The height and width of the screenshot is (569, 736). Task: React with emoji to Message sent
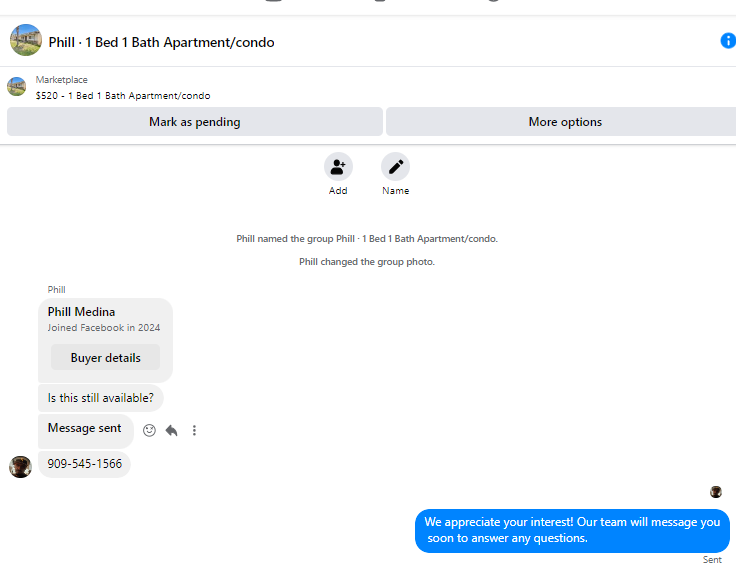point(149,431)
